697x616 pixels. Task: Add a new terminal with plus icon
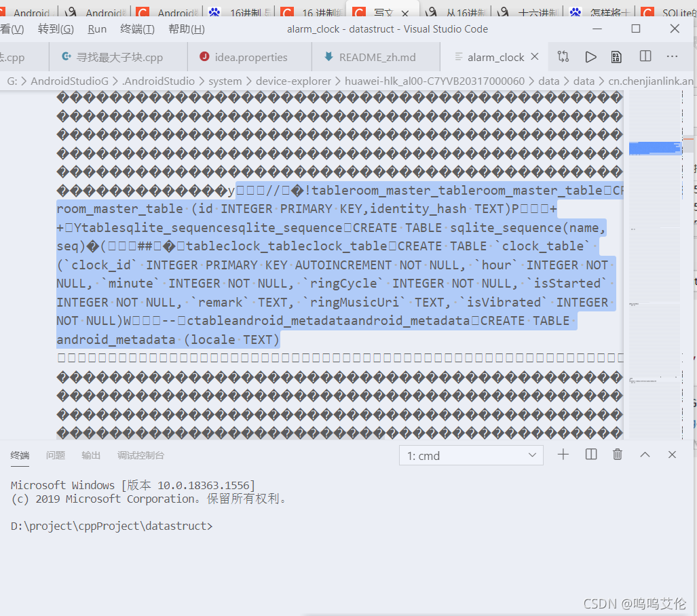click(563, 455)
